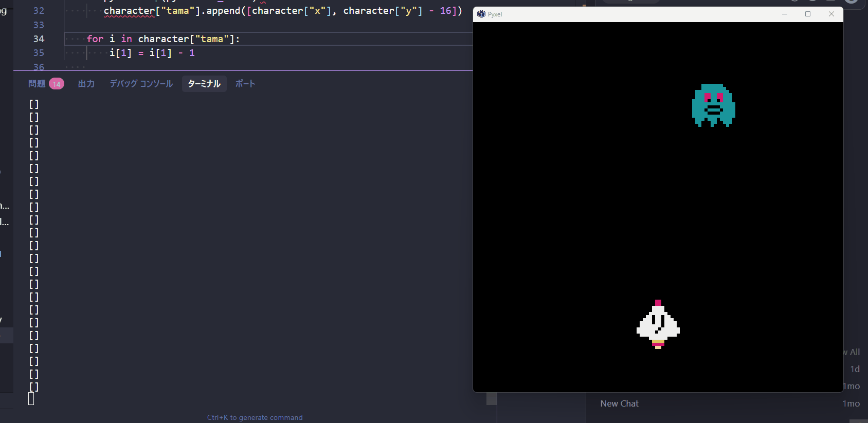Click line number 32 in the editor

[x=39, y=11]
